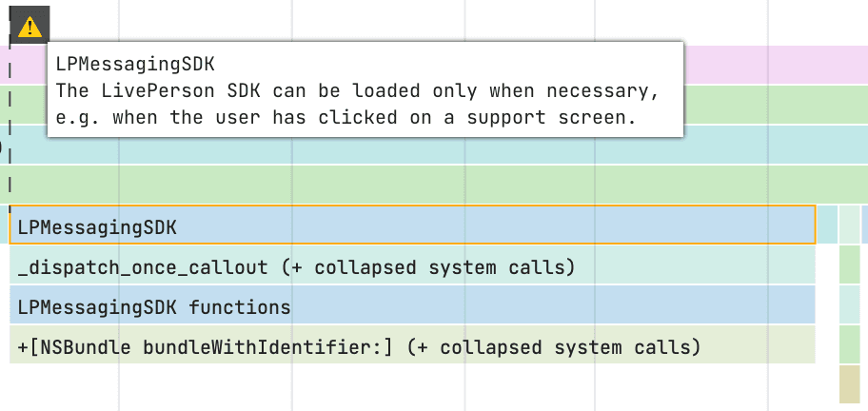Select narrow green frame beside _dispatch_once_callout row
Image resolution: width=868 pixels, height=411 pixels.
[849, 265]
